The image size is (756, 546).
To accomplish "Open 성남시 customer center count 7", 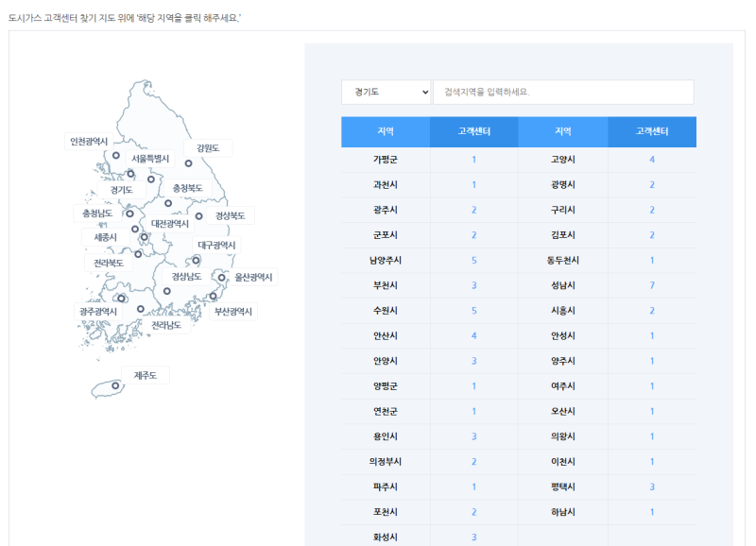I will click(x=652, y=285).
